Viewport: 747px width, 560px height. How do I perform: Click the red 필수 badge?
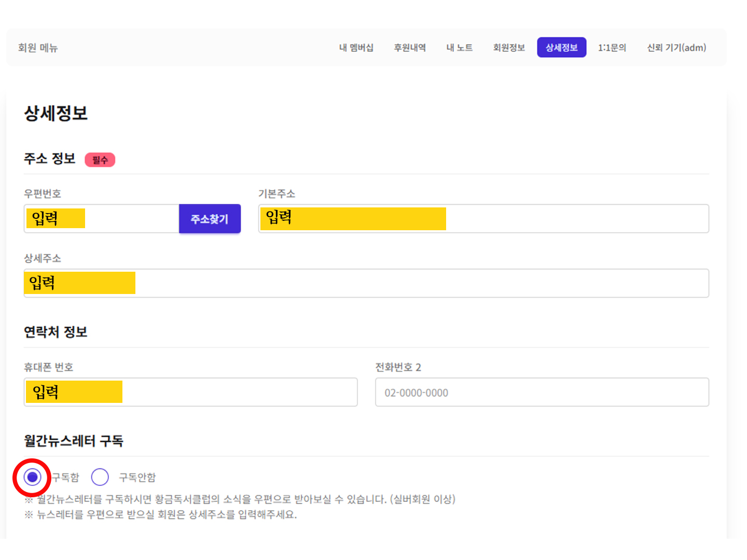(100, 160)
